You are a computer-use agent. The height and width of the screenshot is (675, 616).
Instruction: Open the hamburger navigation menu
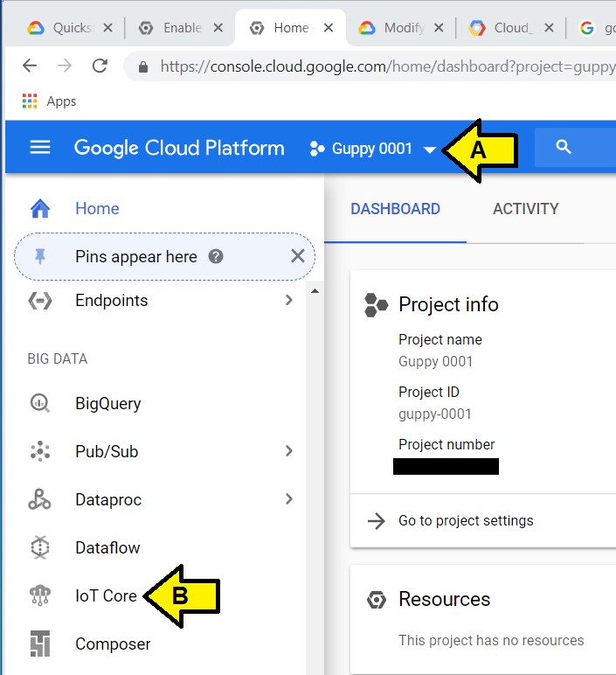[x=40, y=148]
